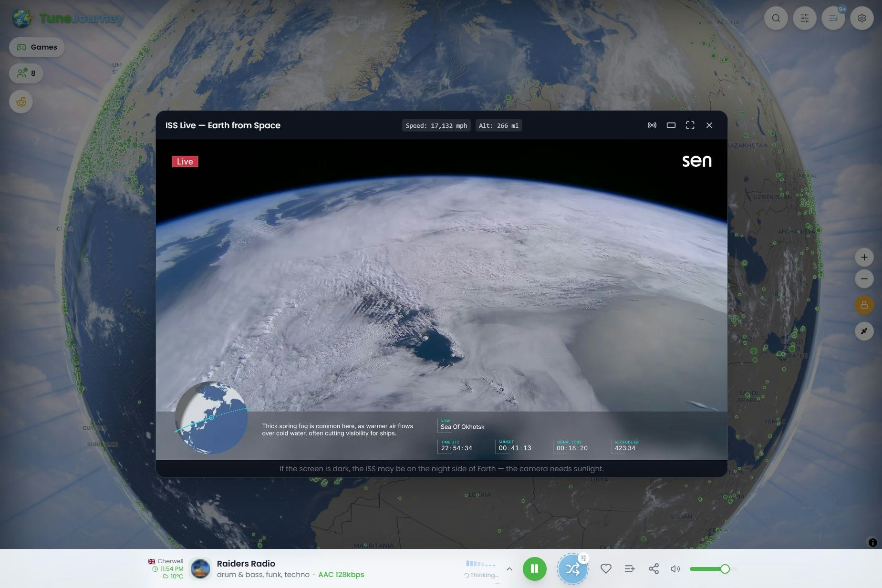This screenshot has width=882, height=588.
Task: Toggle the live broadcast signal icon in ISS window
Action: tap(652, 125)
